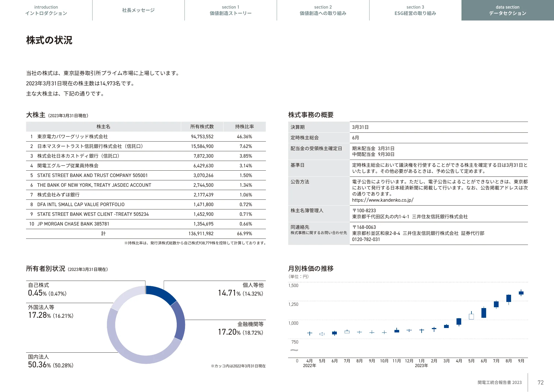Image resolution: width=554 pixels, height=392 pixels.
Task: Open the kandenko.co.jp announcement link
Action: coord(382,201)
